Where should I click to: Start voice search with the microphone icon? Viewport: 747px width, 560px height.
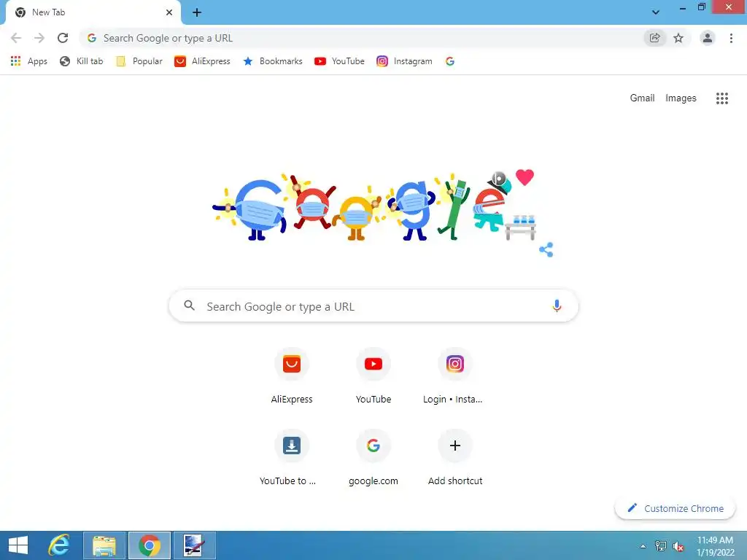557,306
